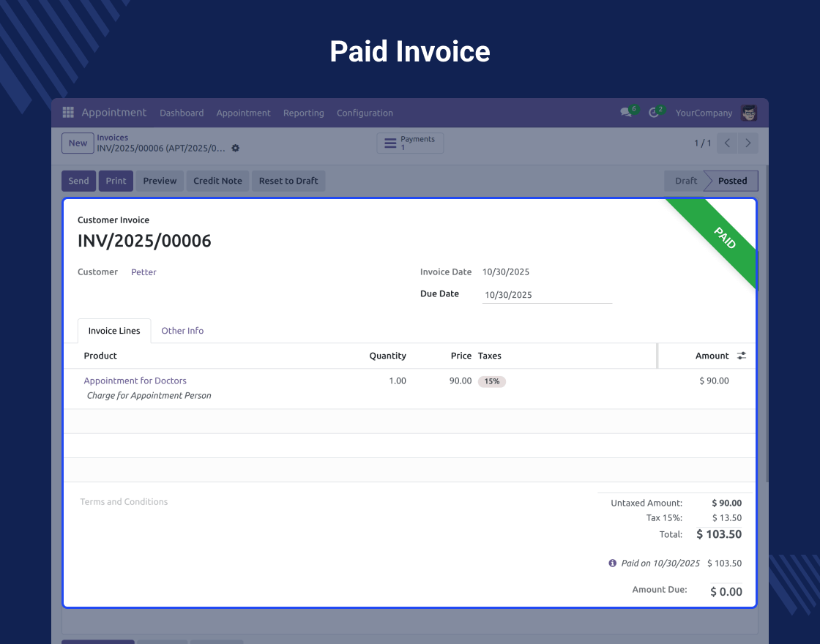Click the payment info icon

(x=613, y=563)
